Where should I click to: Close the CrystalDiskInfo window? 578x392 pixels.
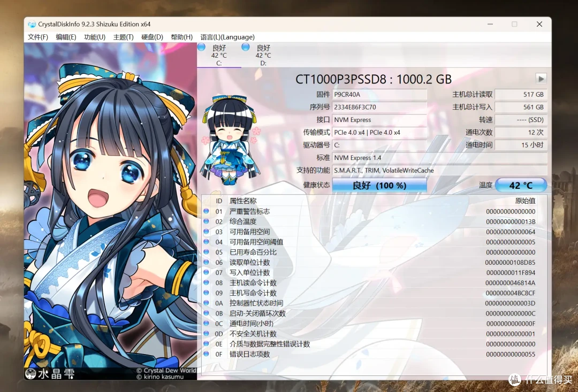[539, 24]
